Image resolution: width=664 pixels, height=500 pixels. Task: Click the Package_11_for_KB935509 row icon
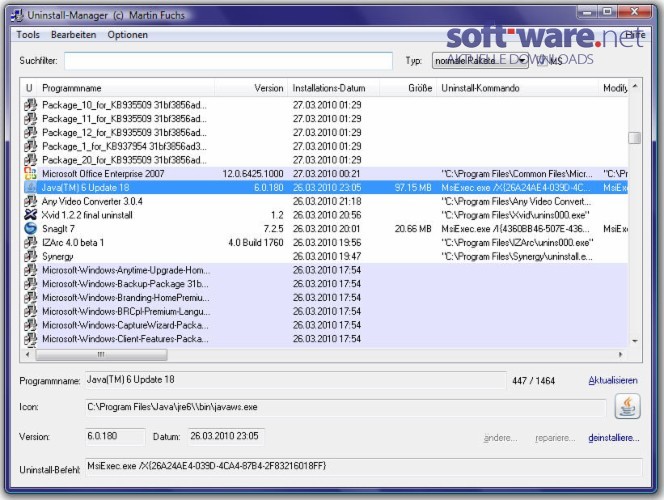click(x=30, y=119)
